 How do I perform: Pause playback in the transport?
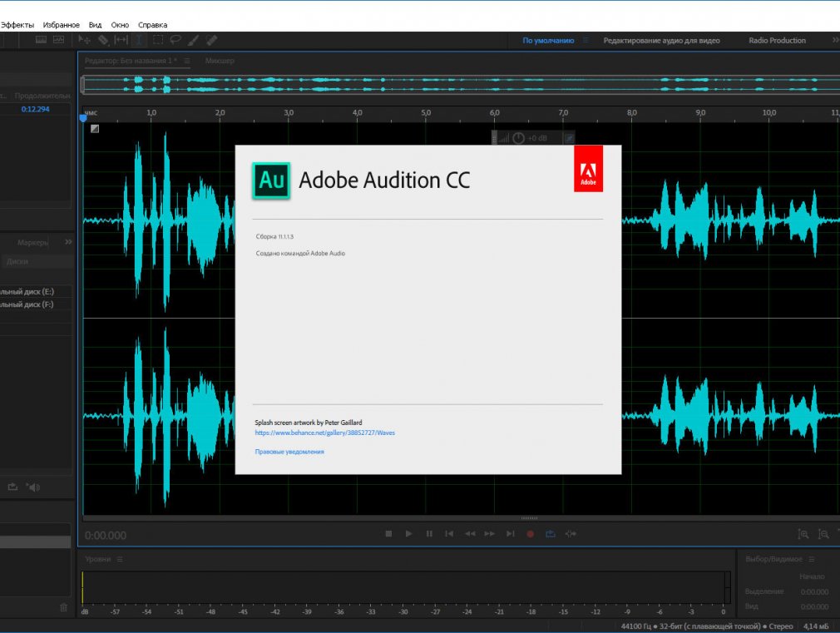(429, 534)
